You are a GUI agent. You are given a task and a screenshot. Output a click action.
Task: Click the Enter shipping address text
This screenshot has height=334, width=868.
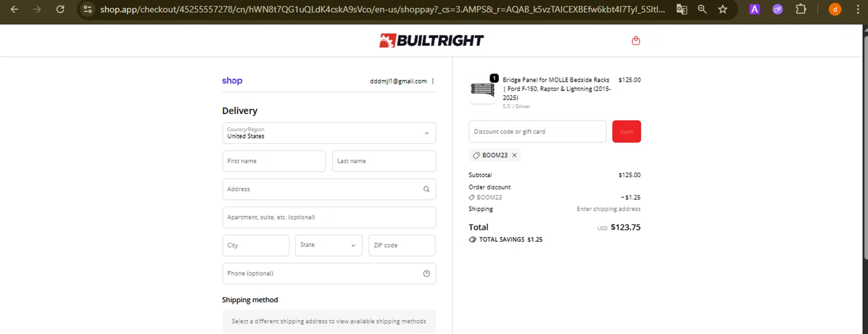point(609,209)
